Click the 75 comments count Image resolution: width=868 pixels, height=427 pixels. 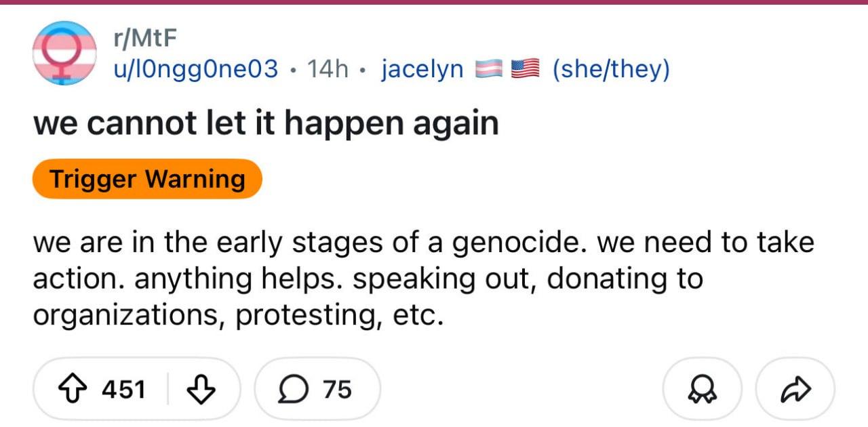click(337, 389)
